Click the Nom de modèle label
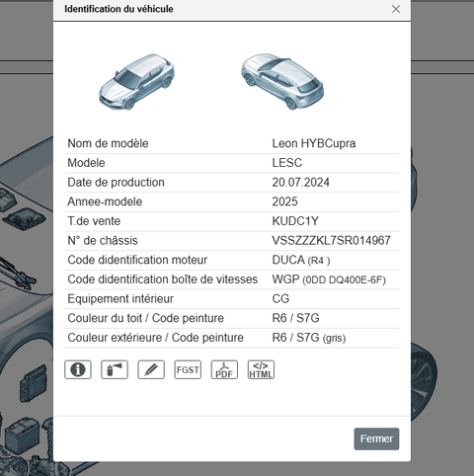 (x=108, y=143)
